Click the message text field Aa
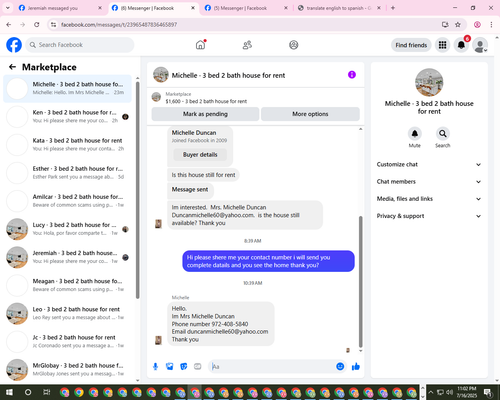Image resolution: width=500 pixels, height=400 pixels. (272, 367)
